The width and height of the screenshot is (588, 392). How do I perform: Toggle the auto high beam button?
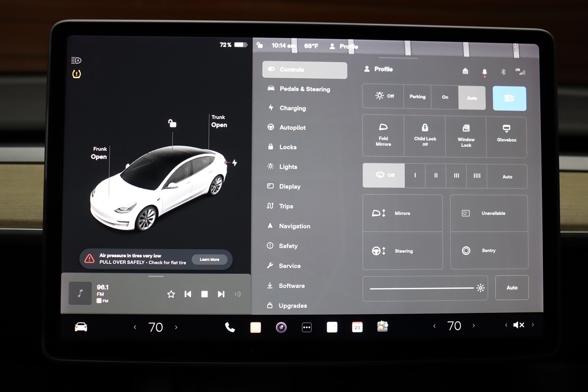(x=509, y=98)
